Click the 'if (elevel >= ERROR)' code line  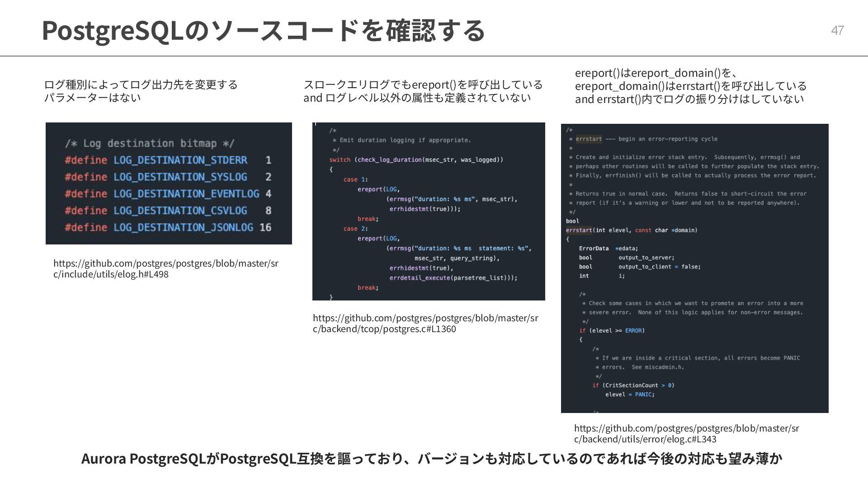click(612, 331)
